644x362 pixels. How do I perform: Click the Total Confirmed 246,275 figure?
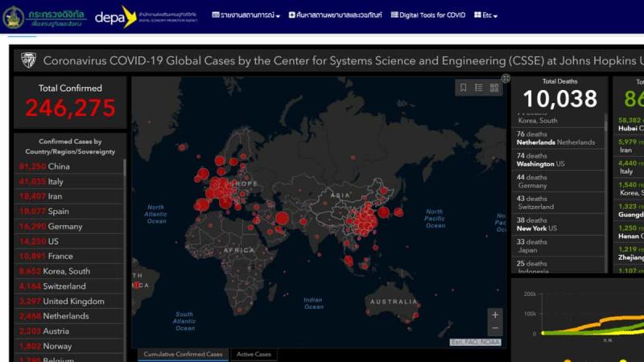point(70,108)
